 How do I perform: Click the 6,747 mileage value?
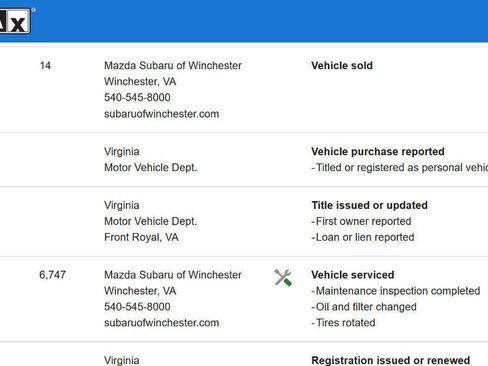(x=52, y=275)
